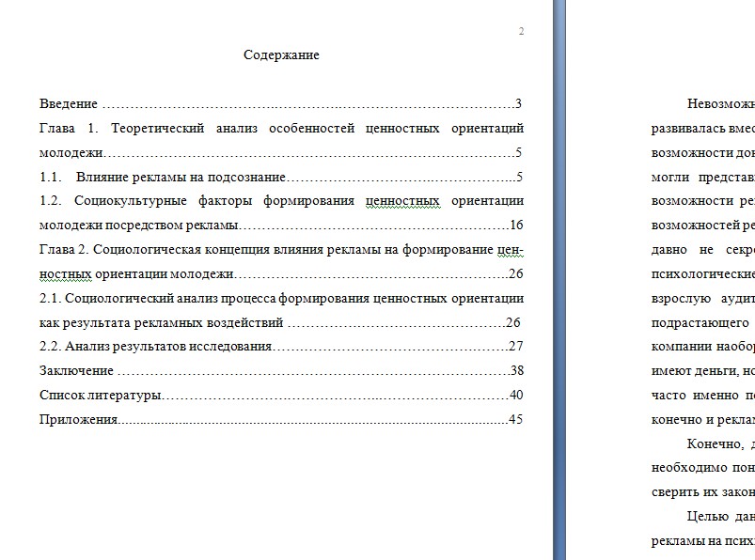Click "подрастающего" word on the next page
This screenshot has height=560, width=755.
[700, 322]
